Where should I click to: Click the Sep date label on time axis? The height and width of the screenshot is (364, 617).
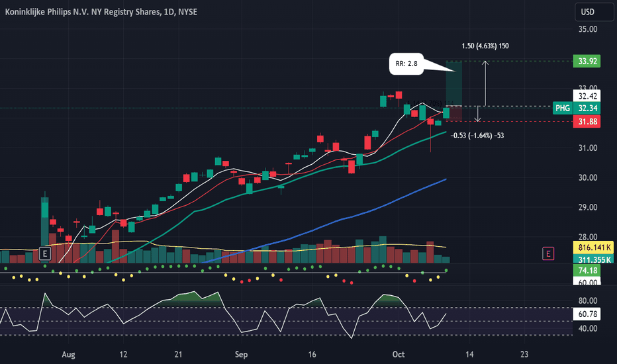tap(241, 355)
